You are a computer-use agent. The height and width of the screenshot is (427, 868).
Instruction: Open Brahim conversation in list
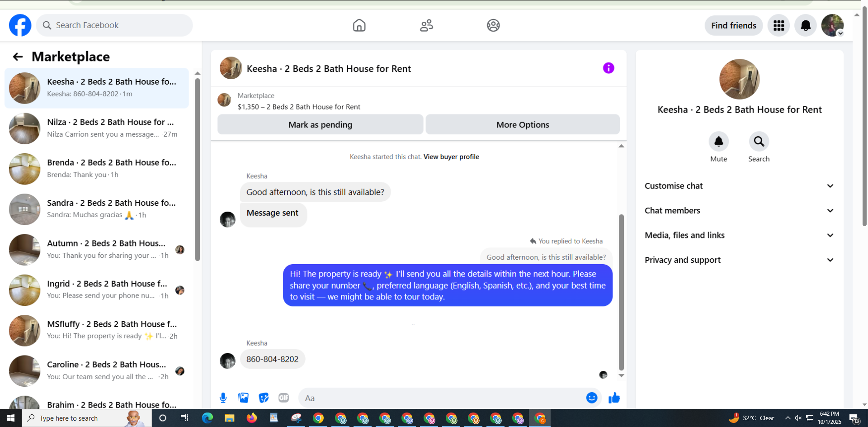click(x=97, y=403)
